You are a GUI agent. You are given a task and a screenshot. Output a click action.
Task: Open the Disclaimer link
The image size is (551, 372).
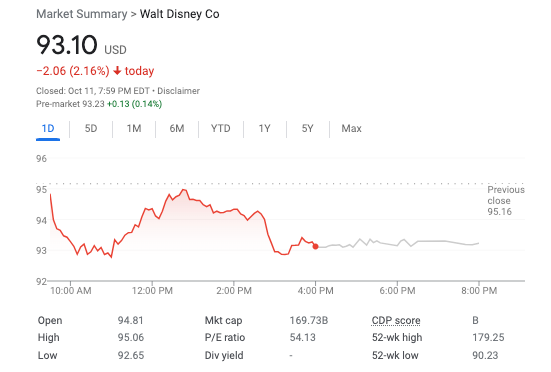click(178, 91)
